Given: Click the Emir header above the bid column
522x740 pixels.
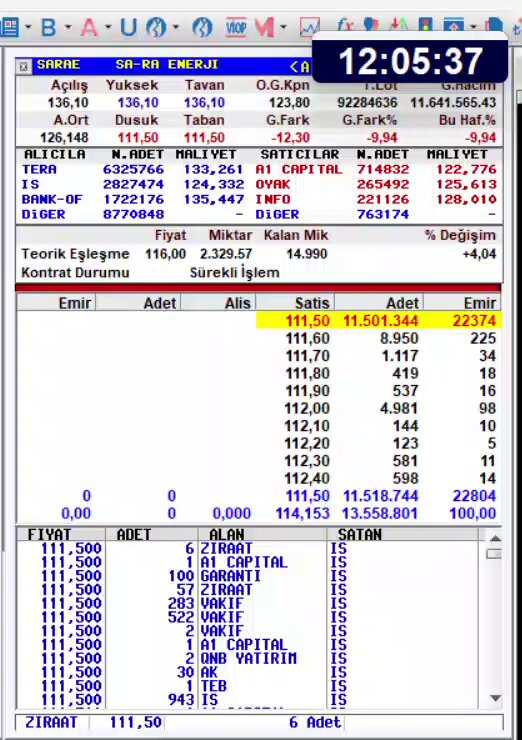Looking at the screenshot, I should tap(57, 303).
